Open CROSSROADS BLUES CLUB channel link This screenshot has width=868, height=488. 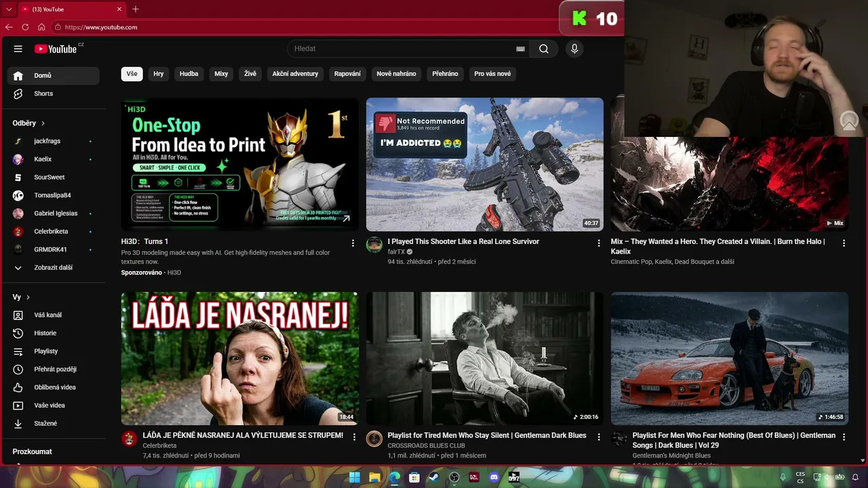click(x=427, y=446)
